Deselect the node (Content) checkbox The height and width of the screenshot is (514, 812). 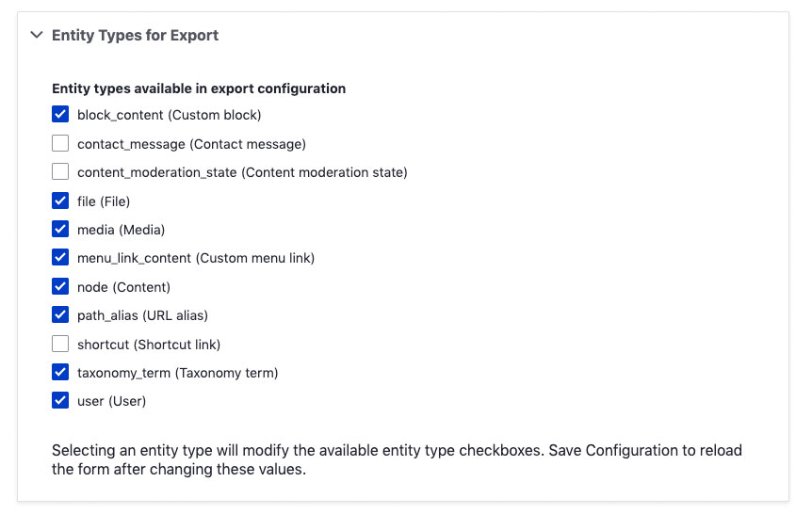coord(60,287)
